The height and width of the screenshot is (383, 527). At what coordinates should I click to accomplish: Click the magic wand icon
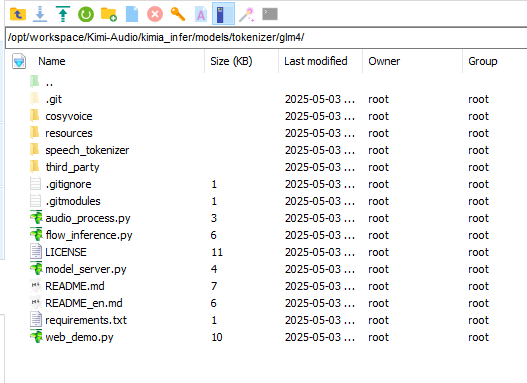(x=247, y=15)
